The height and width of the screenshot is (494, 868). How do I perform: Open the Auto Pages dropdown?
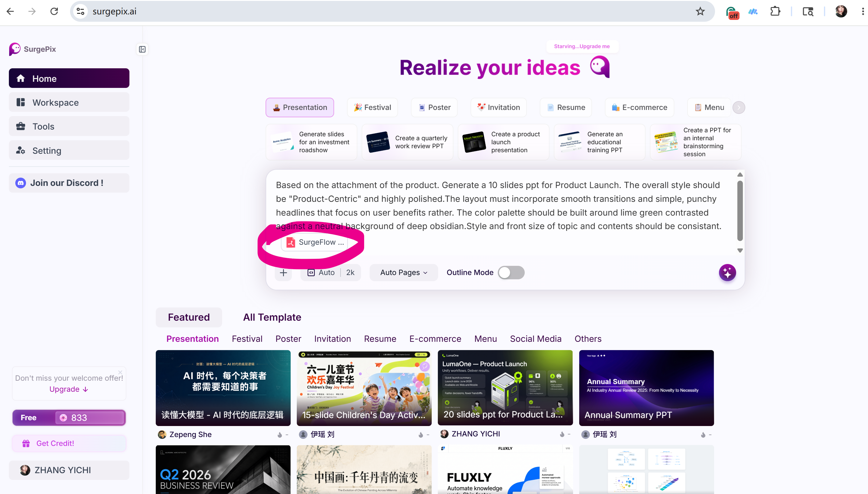click(x=403, y=273)
